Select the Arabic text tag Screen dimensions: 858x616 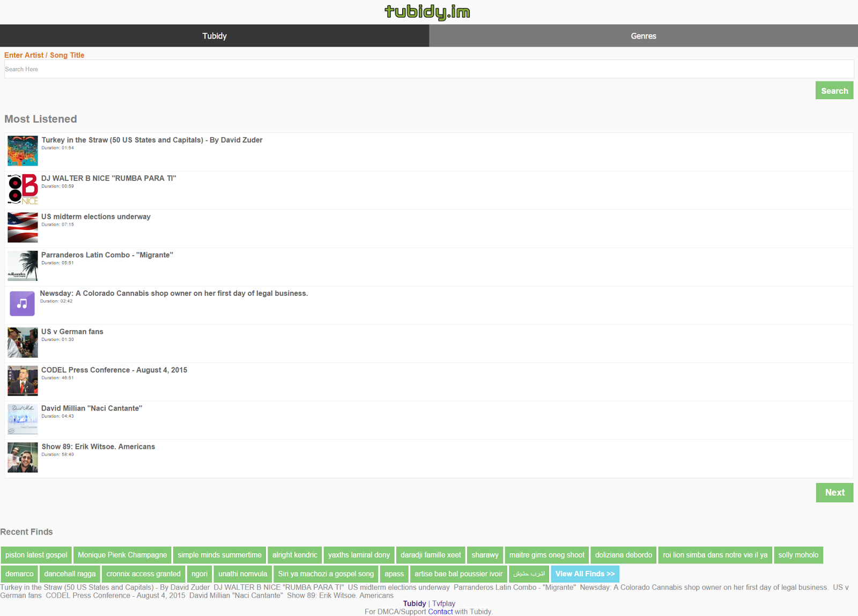529,574
